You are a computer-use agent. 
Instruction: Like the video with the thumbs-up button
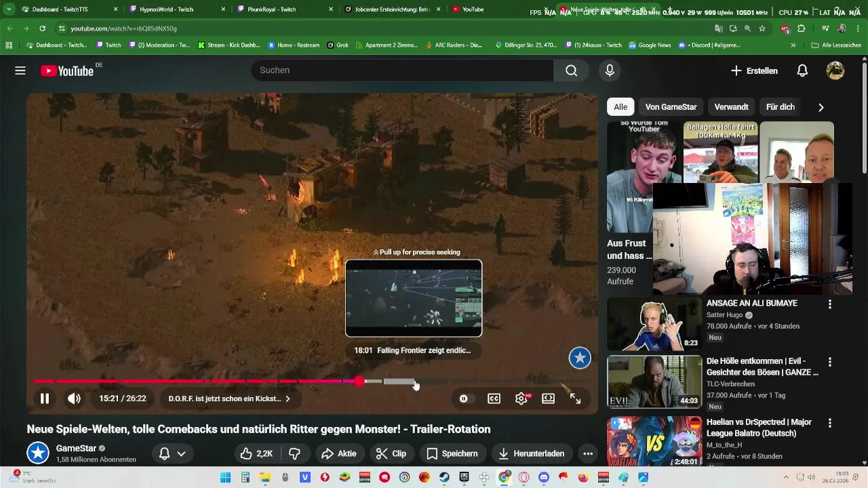(256, 453)
